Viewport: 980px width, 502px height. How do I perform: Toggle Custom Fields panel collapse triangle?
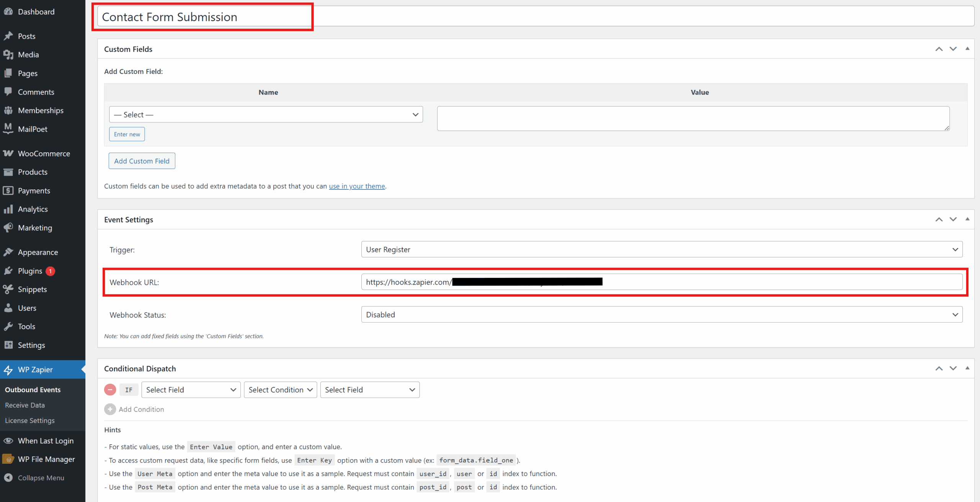click(967, 49)
